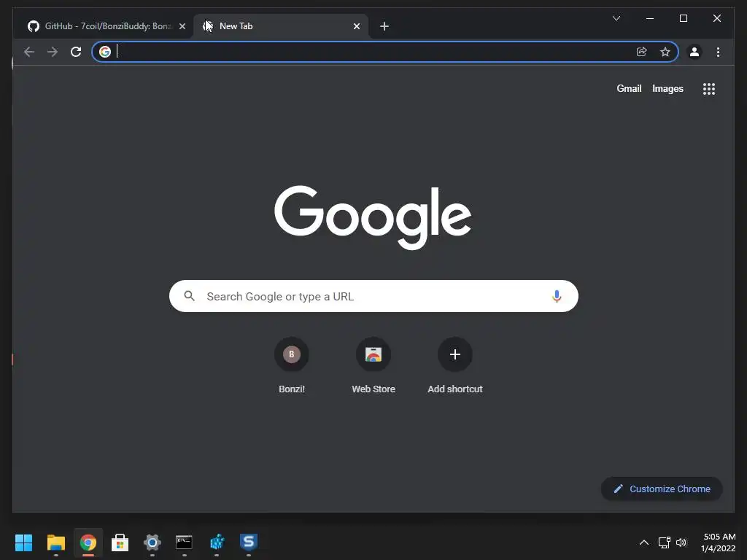Open the Google apps grid
747x560 pixels.
pyautogui.click(x=709, y=89)
